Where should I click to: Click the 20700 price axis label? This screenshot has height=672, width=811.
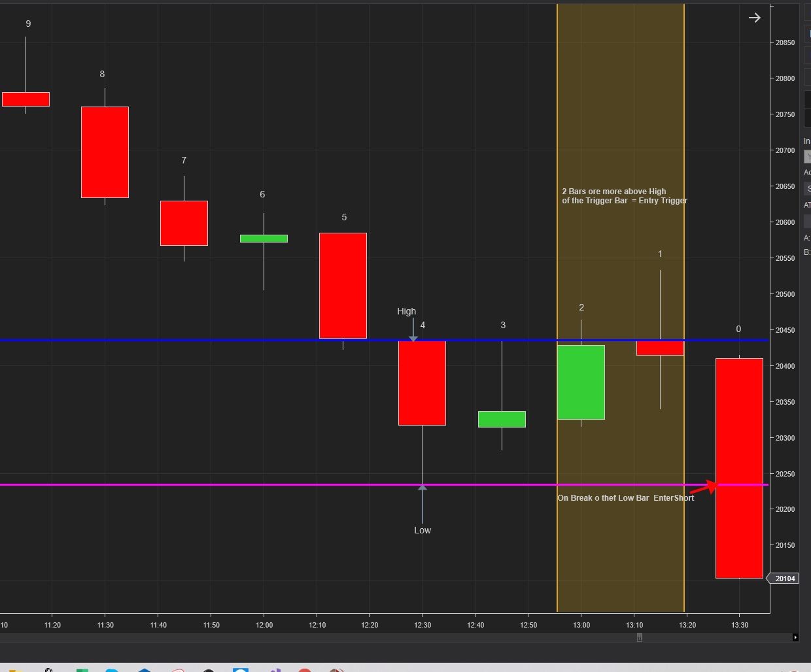tap(785, 150)
